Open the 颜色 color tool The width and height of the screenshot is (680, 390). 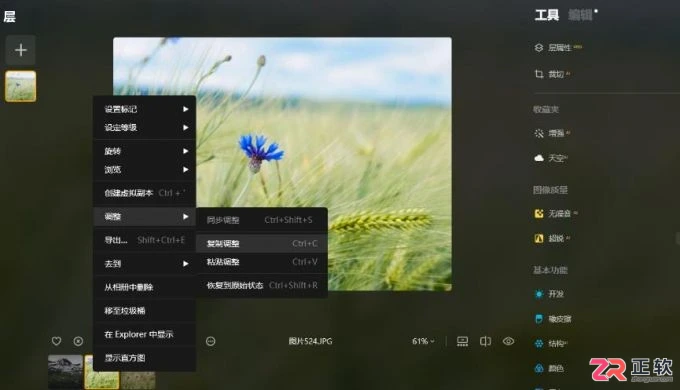coord(549,368)
